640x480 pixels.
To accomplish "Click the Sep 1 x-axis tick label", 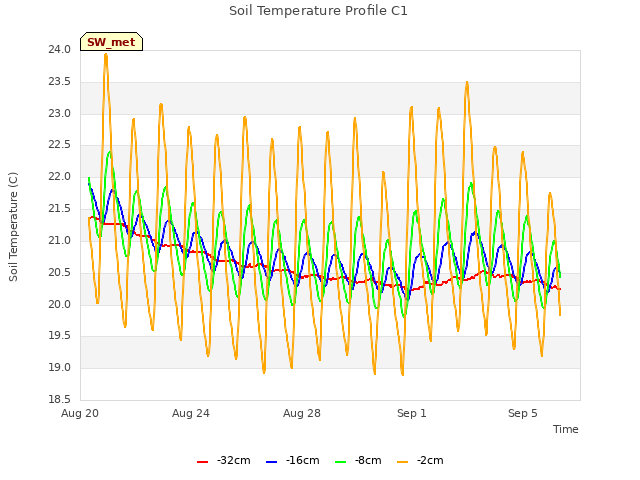I will pyautogui.click(x=412, y=413).
